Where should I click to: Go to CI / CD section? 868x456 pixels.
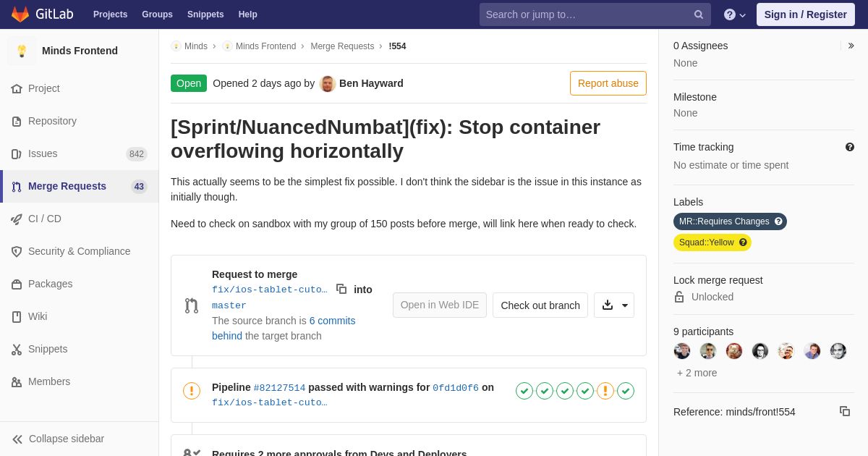tap(44, 219)
